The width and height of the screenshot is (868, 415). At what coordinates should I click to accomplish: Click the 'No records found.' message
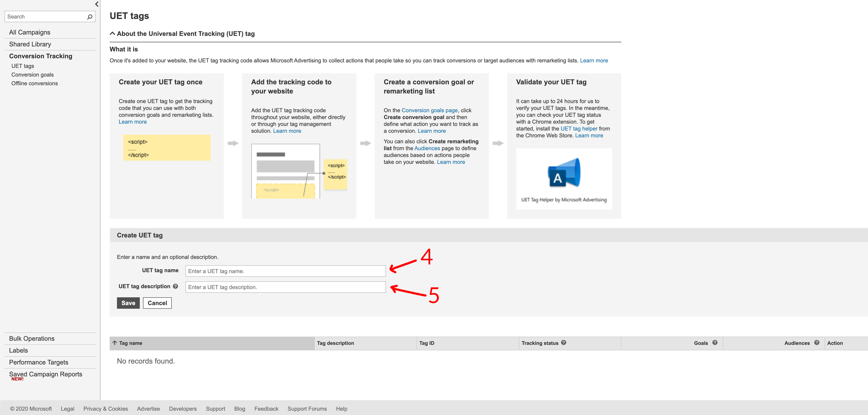point(146,361)
